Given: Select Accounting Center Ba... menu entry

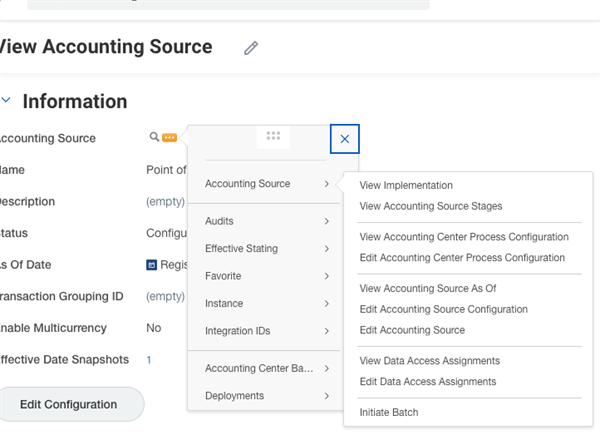Looking at the screenshot, I should click(259, 368).
